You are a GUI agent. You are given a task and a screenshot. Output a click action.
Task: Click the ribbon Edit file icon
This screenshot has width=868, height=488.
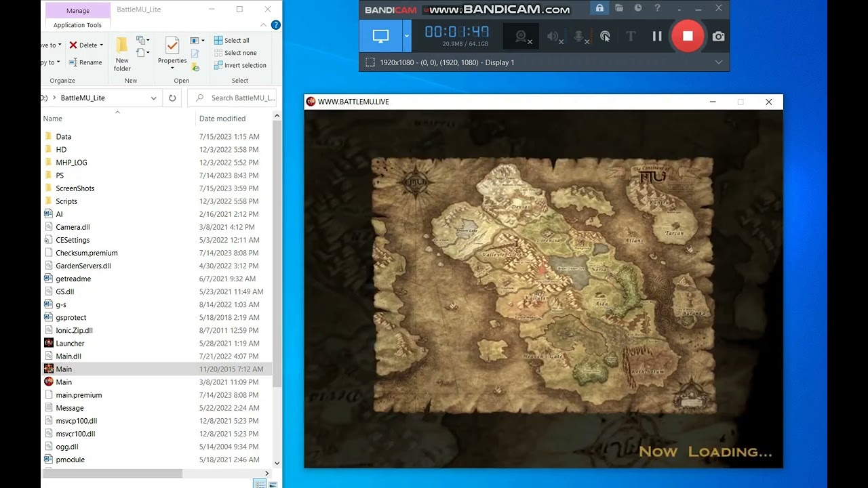195,54
